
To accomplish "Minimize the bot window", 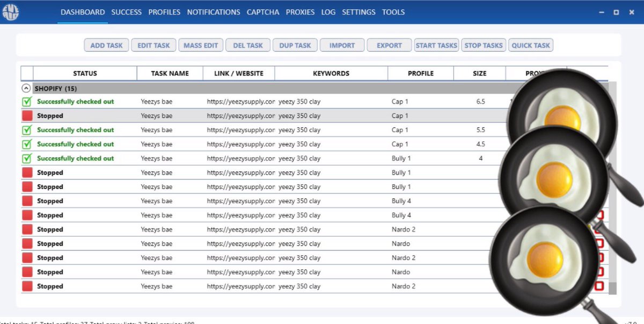I will 601,12.
